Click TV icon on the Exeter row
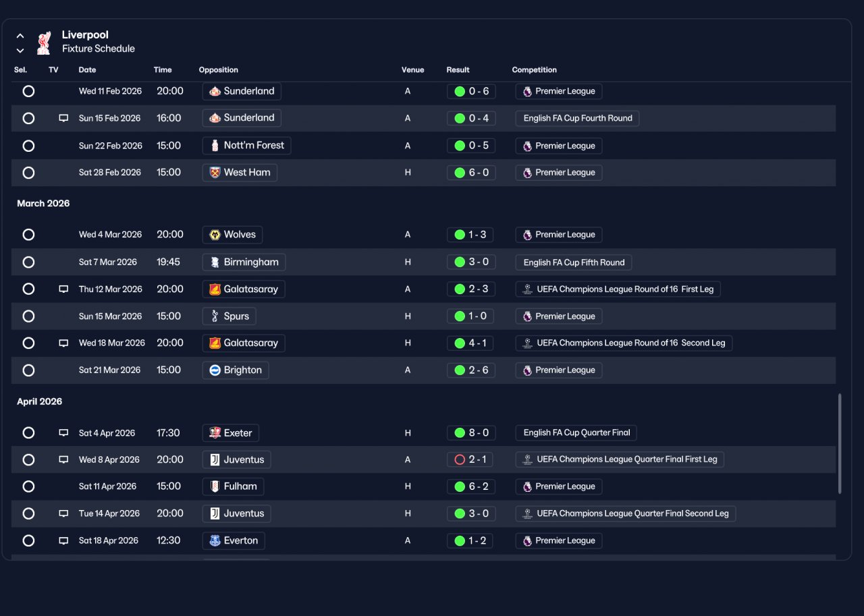This screenshot has height=616, width=864. (x=63, y=433)
